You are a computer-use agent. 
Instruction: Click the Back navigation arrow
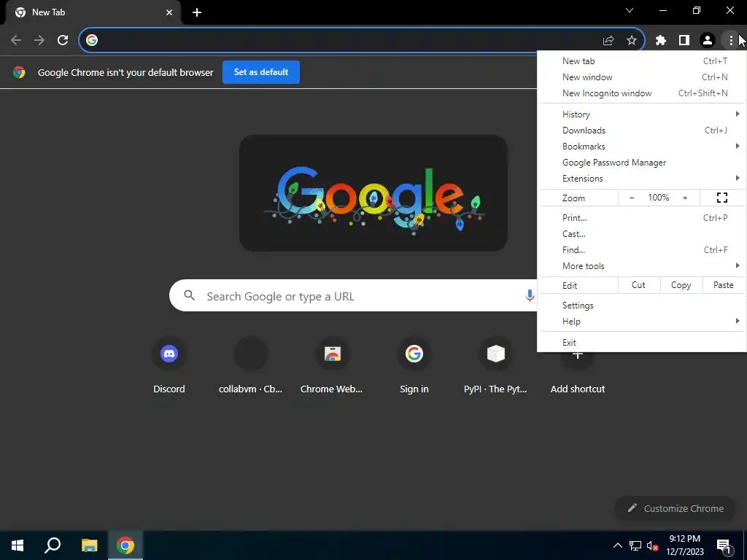coord(16,40)
